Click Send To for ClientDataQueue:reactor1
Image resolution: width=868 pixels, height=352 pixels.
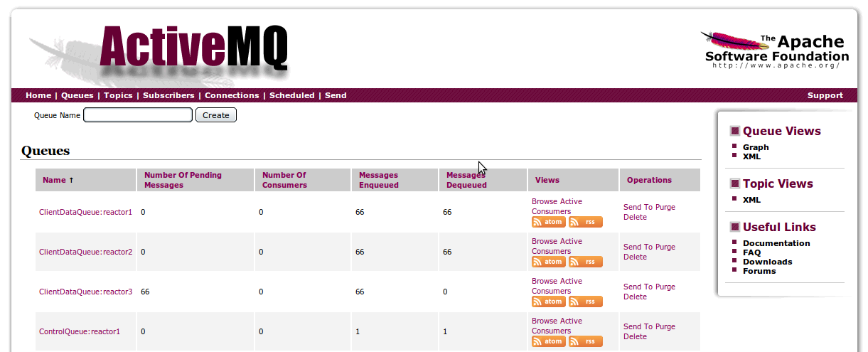[x=638, y=207]
